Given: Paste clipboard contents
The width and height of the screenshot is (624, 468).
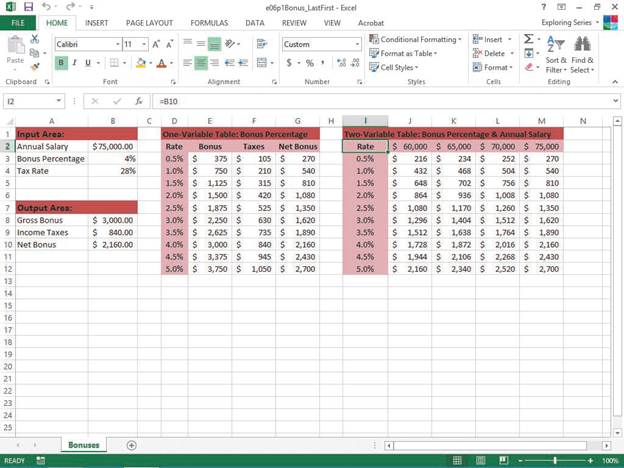Looking at the screenshot, I should (15, 50).
